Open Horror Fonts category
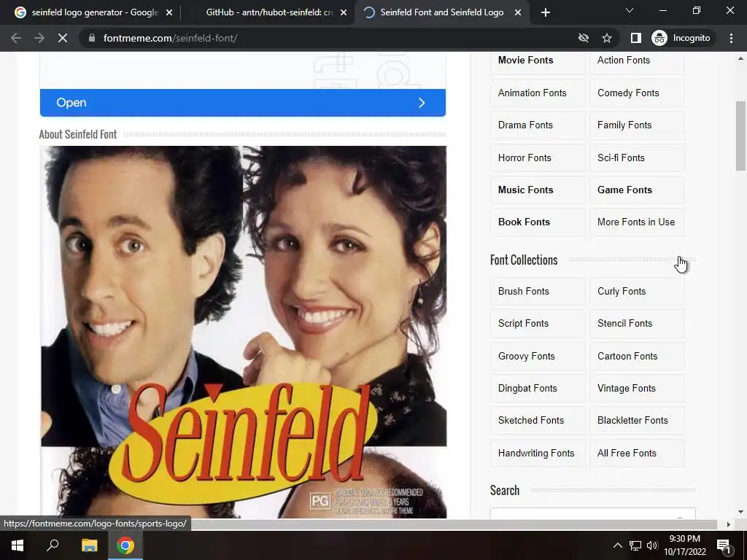This screenshot has width=747, height=560. [x=538, y=157]
